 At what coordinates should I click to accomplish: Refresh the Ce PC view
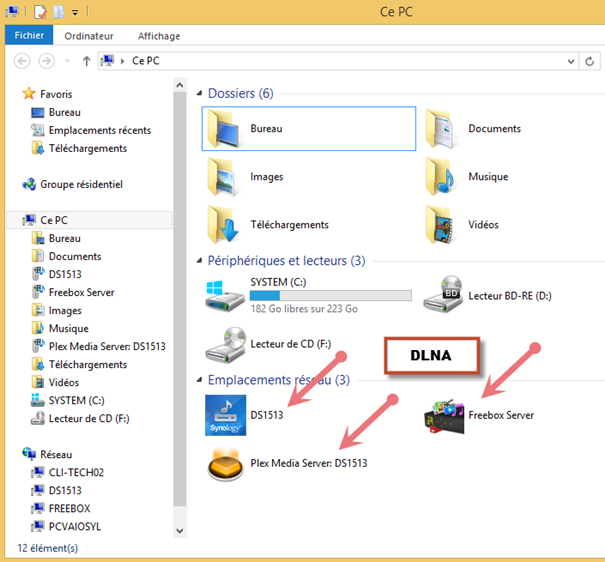pos(590,61)
